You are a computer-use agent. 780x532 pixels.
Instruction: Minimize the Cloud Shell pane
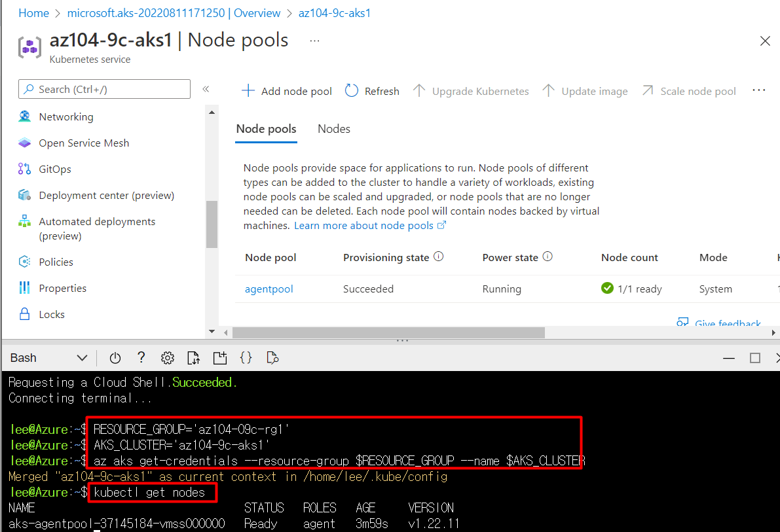[729, 358]
